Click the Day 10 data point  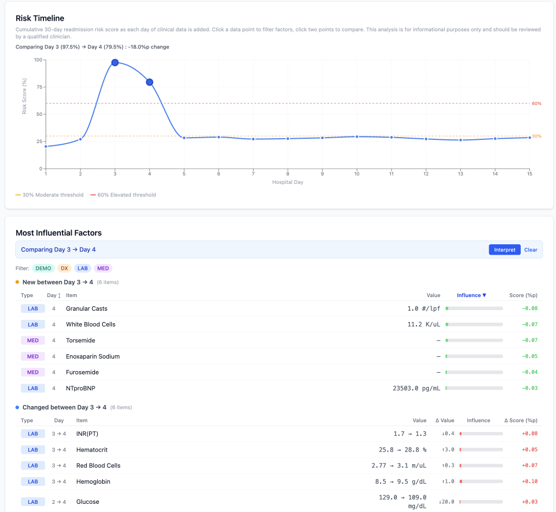click(x=357, y=137)
